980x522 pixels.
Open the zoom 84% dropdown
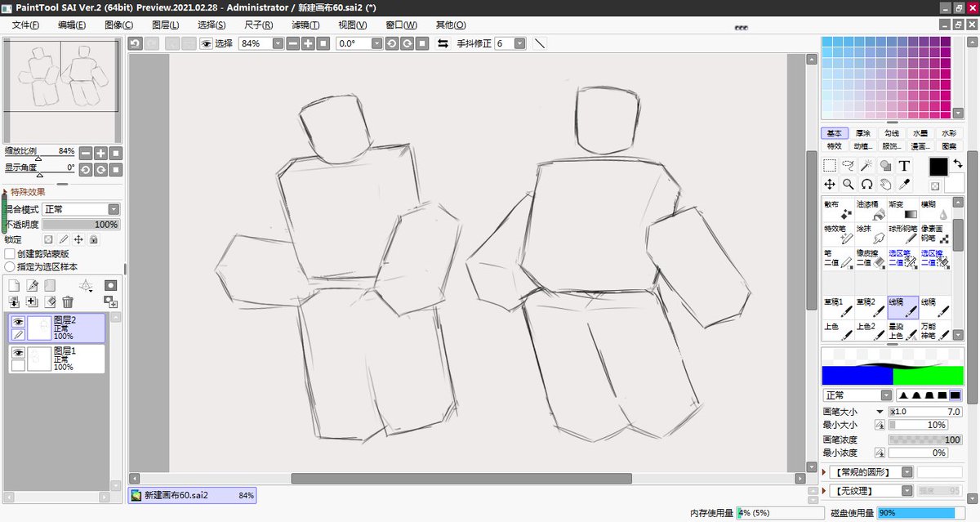coord(278,43)
